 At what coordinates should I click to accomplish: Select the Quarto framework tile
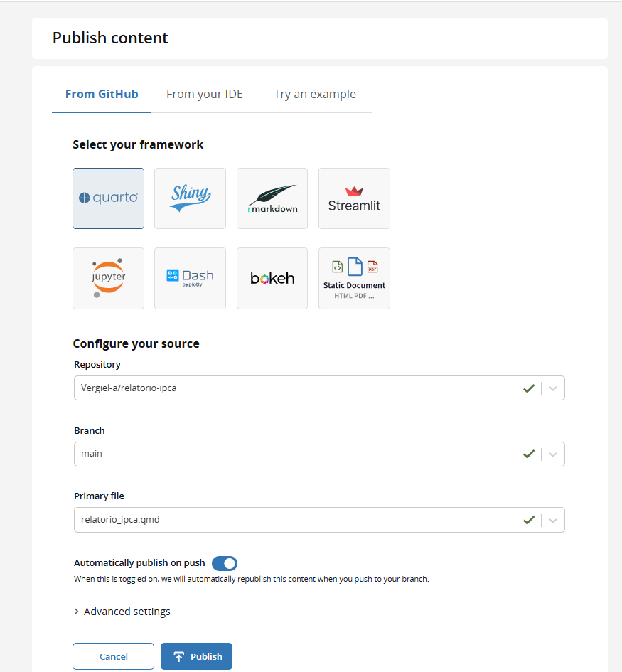pos(108,198)
